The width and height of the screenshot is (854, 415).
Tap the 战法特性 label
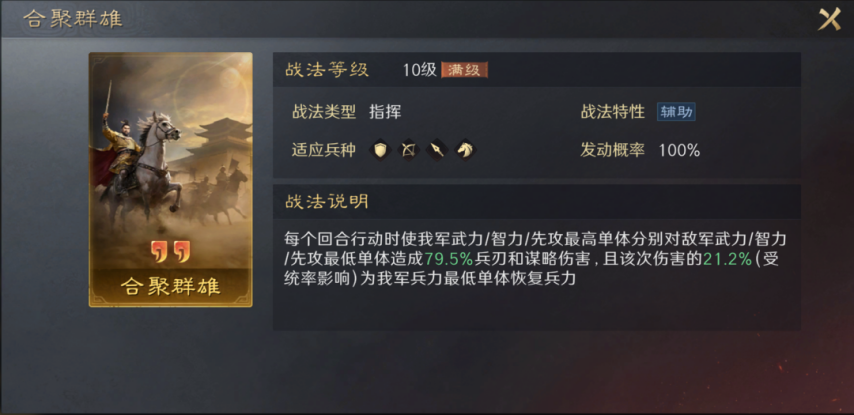tap(613, 112)
